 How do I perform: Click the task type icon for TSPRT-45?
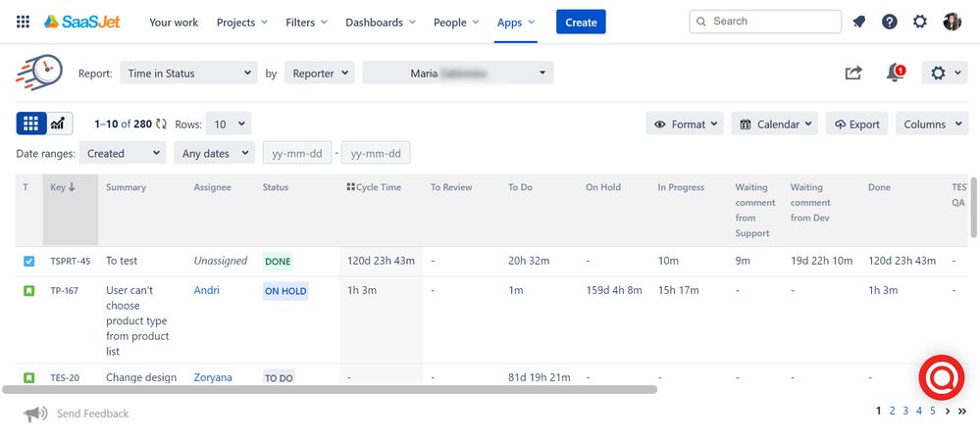point(28,261)
